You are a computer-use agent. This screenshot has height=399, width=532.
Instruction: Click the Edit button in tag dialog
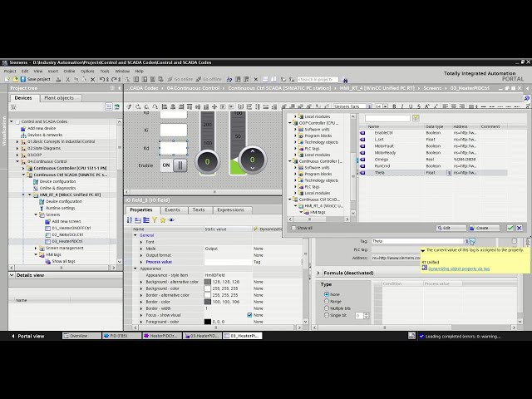click(x=451, y=228)
